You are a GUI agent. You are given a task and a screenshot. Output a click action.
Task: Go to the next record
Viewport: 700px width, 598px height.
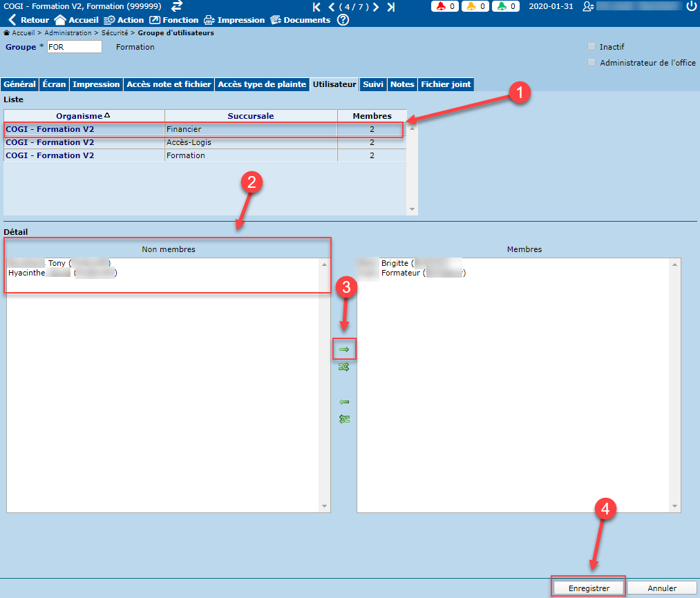click(376, 7)
